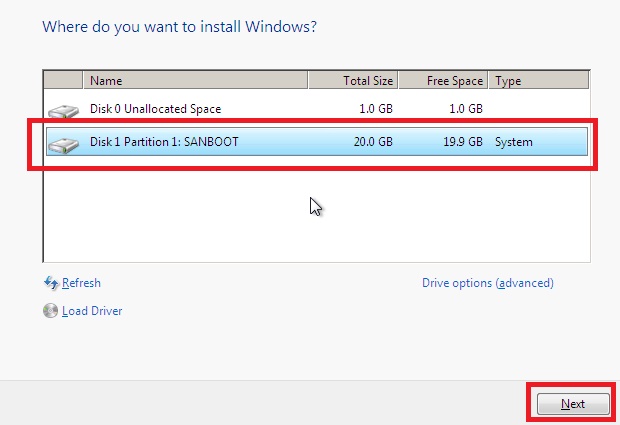Sort by the Name column header
The width and height of the screenshot is (620, 425).
pyautogui.click(x=195, y=81)
